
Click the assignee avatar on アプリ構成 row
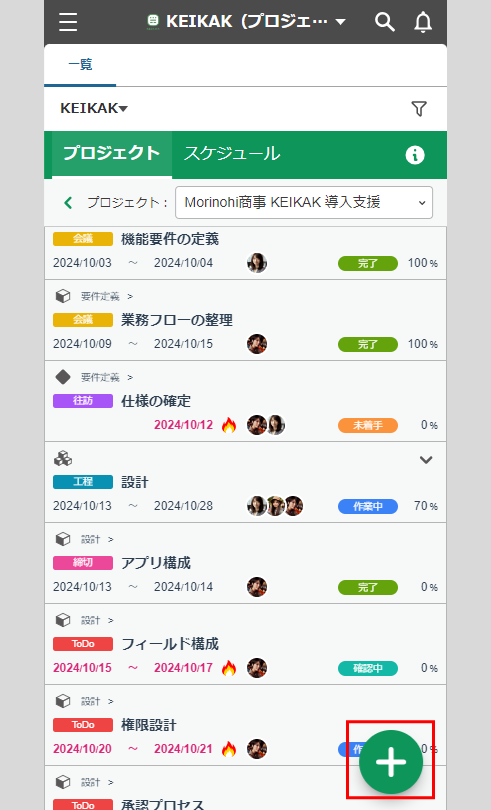(x=257, y=587)
